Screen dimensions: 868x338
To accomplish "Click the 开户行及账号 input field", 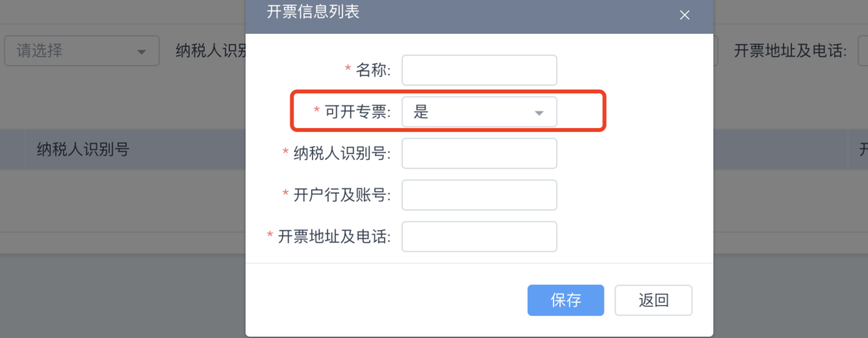I will pyautogui.click(x=480, y=195).
